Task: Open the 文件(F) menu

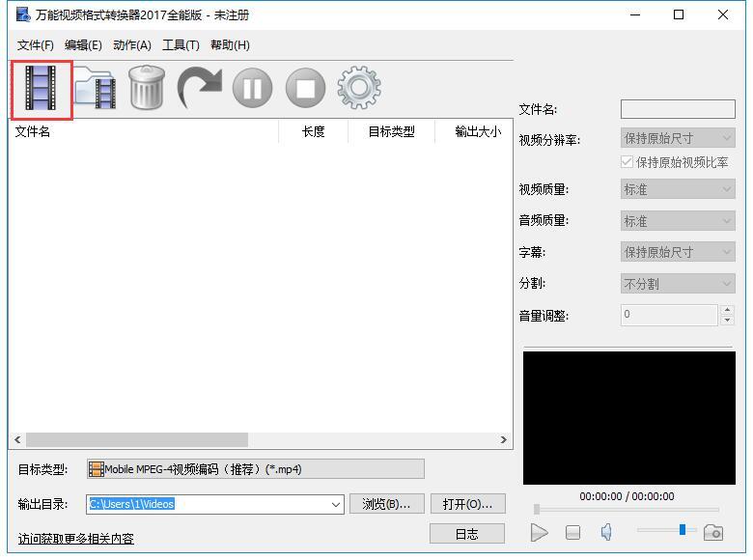Action: 35,45
